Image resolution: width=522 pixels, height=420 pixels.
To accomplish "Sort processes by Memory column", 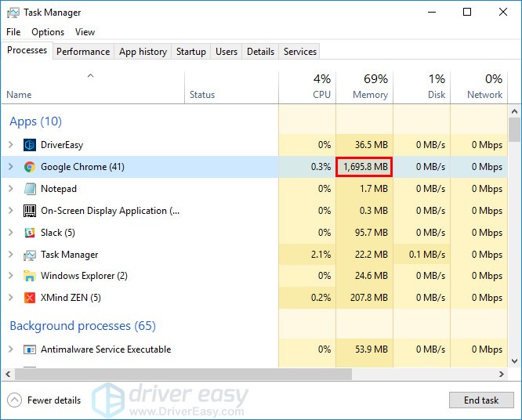I will pyautogui.click(x=364, y=87).
